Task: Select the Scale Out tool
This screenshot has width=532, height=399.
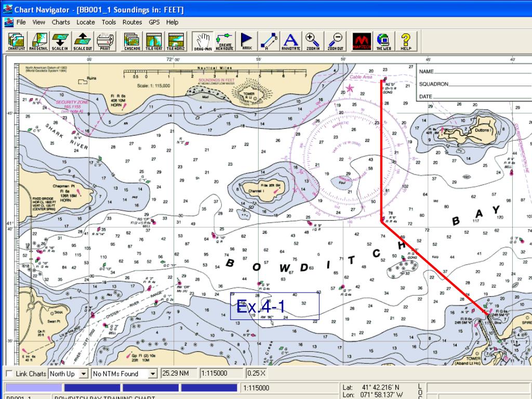Action: point(83,42)
